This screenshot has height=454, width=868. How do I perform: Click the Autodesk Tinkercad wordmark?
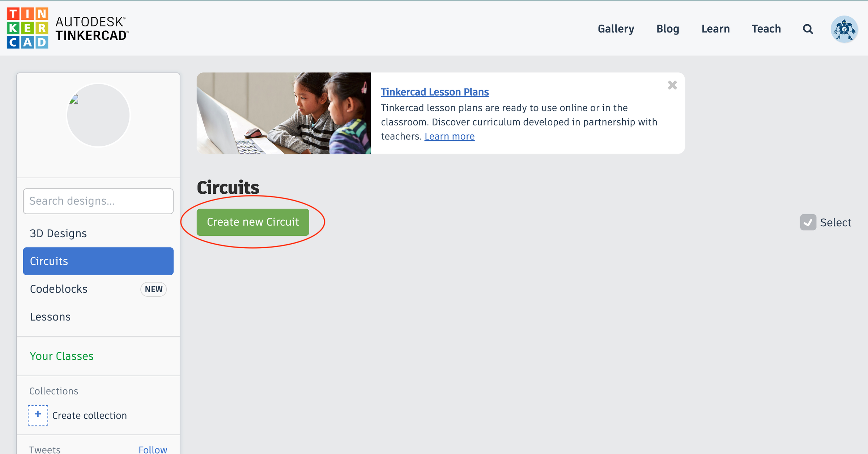(x=92, y=29)
